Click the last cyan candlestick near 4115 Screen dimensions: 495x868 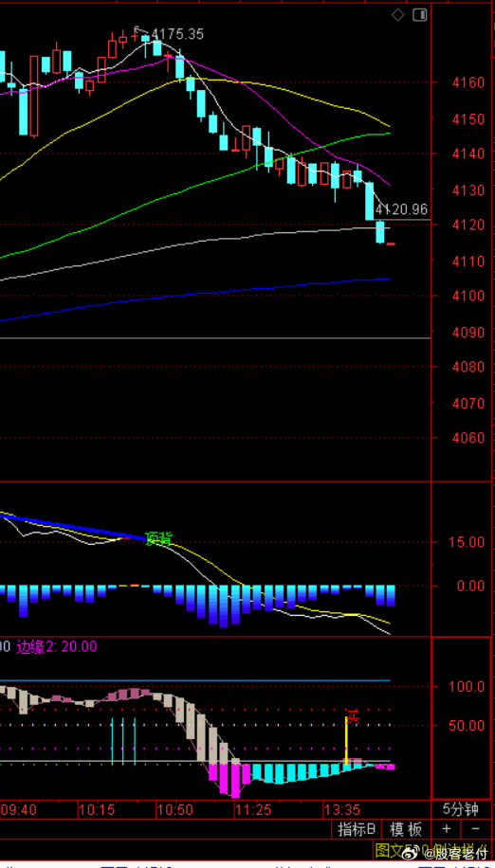coord(380,231)
